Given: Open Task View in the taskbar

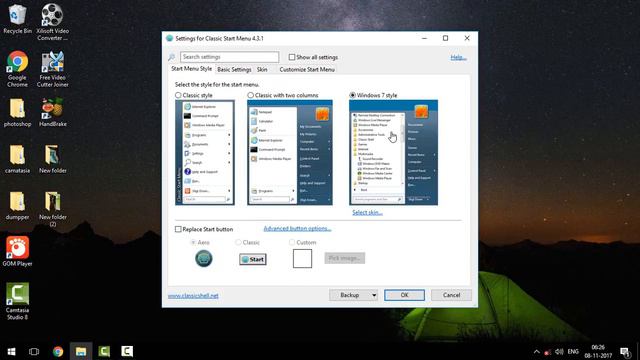Looking at the screenshot, I should pos(34,351).
